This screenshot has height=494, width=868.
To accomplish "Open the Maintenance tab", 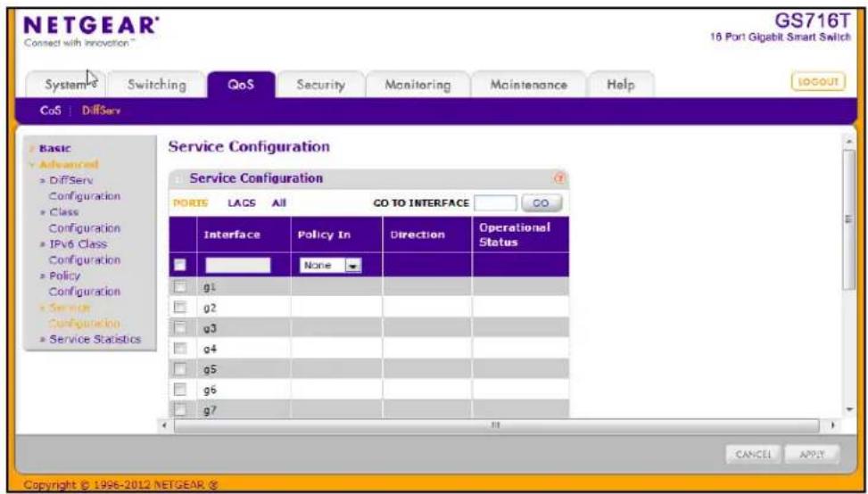I will [529, 86].
